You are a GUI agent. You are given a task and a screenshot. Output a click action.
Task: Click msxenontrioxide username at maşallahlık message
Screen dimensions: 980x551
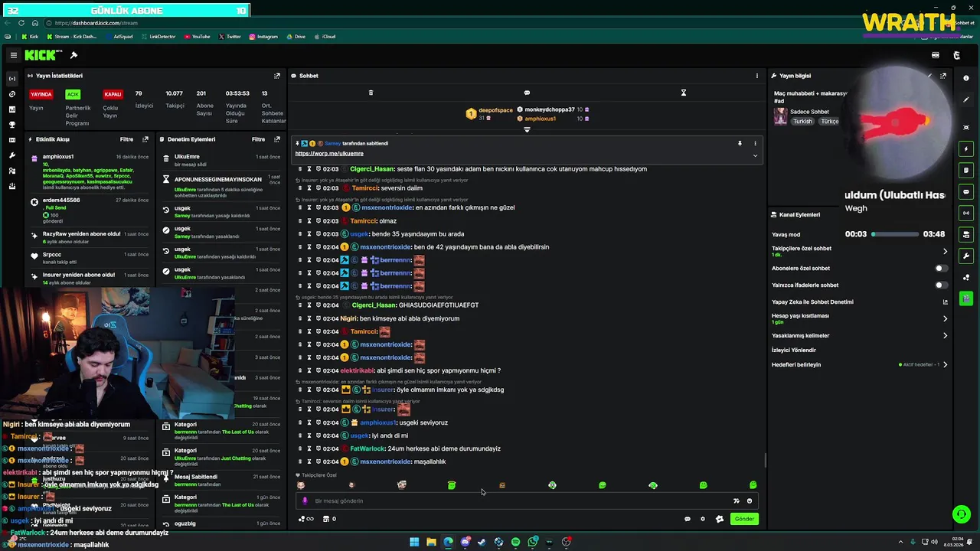[x=385, y=461]
